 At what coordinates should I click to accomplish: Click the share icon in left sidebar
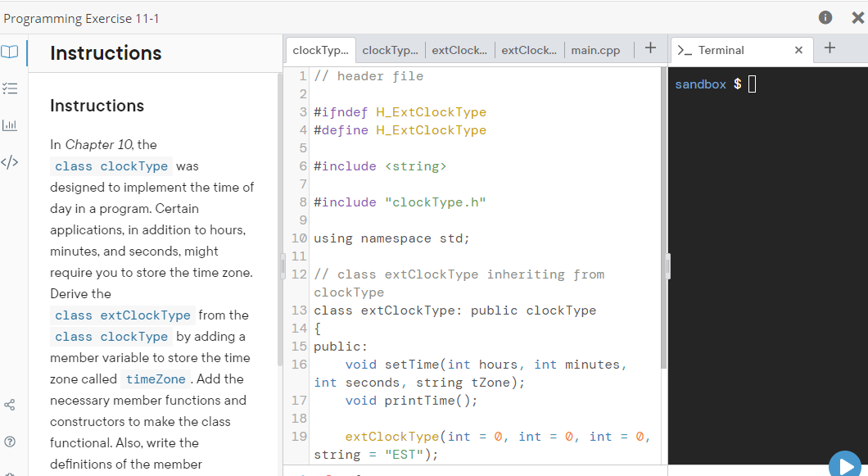[9, 405]
